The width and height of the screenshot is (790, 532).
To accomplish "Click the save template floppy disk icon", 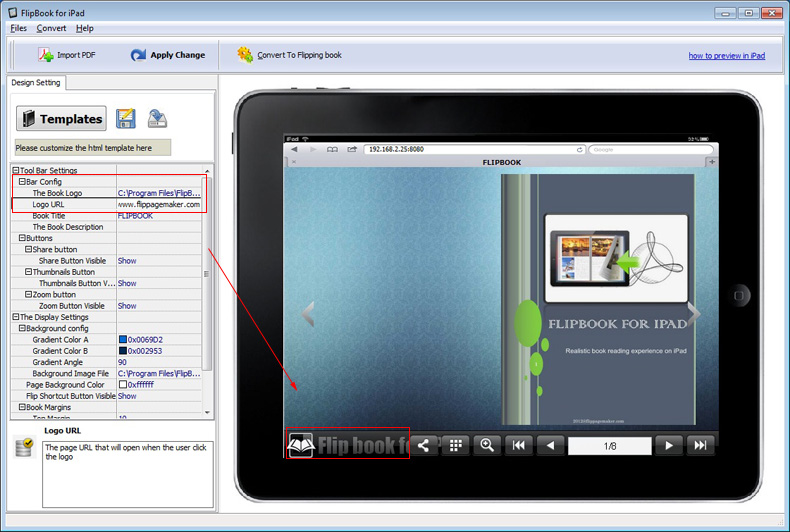I will point(125,119).
